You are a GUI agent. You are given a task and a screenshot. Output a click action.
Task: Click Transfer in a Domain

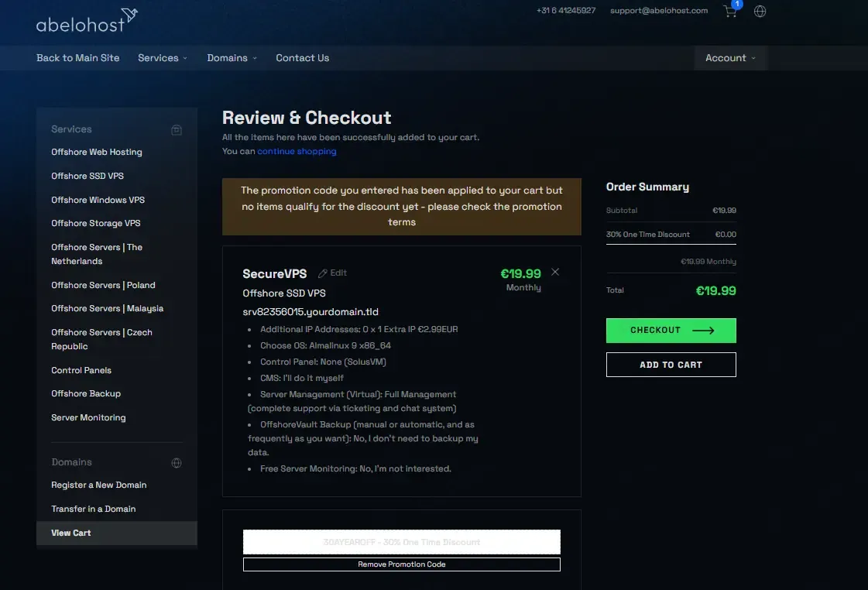click(94, 509)
